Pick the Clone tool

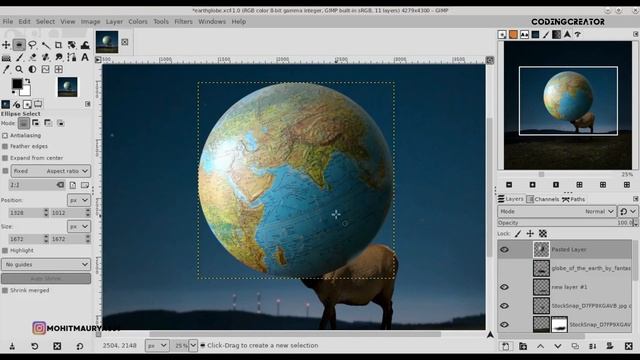click(x=45, y=57)
